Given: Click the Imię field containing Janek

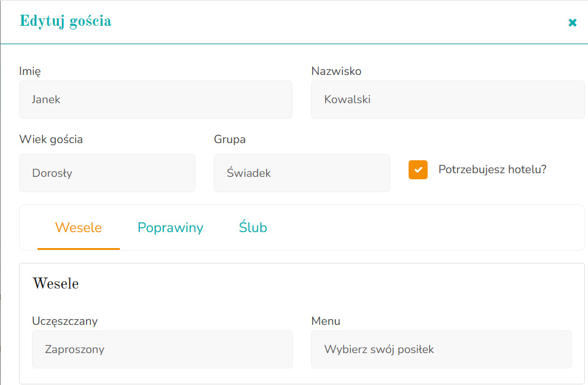Looking at the screenshot, I should (x=155, y=99).
